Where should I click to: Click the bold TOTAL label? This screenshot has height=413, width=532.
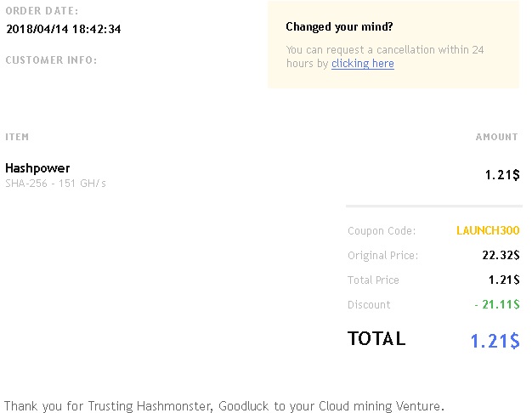376,339
